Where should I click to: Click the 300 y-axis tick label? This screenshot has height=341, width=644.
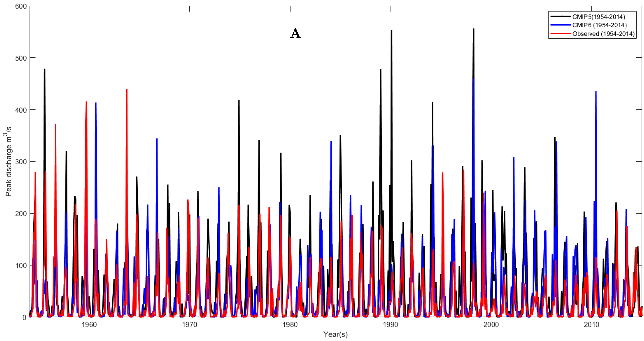[21, 162]
